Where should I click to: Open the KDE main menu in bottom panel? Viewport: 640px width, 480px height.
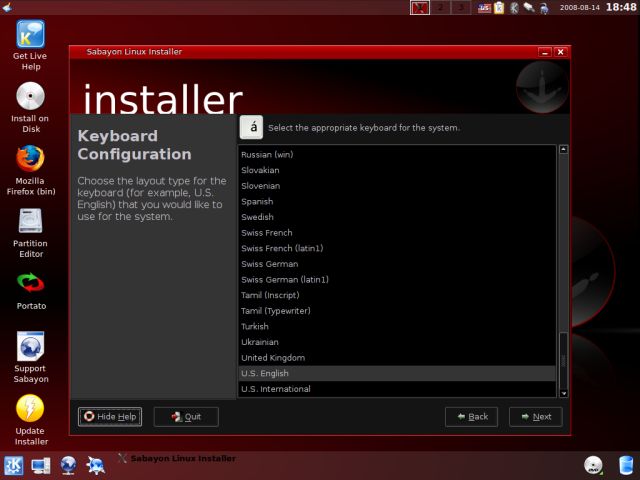(15, 465)
